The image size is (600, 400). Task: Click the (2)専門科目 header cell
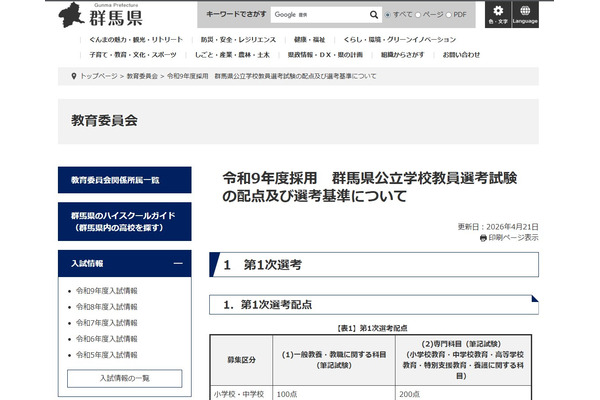click(x=463, y=360)
